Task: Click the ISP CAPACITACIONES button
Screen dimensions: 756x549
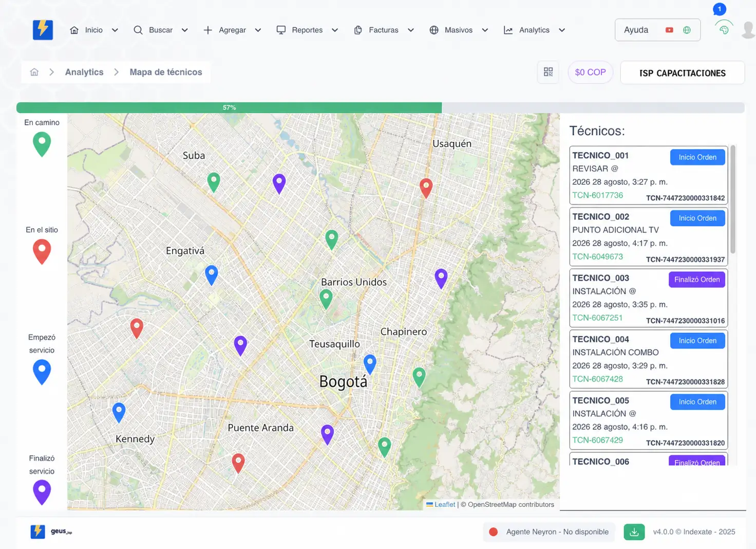Action: [x=682, y=73]
